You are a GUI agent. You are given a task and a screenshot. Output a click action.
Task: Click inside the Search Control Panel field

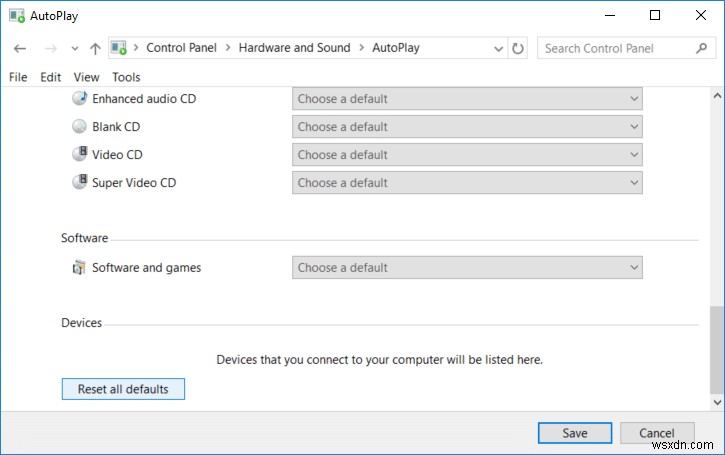615,48
